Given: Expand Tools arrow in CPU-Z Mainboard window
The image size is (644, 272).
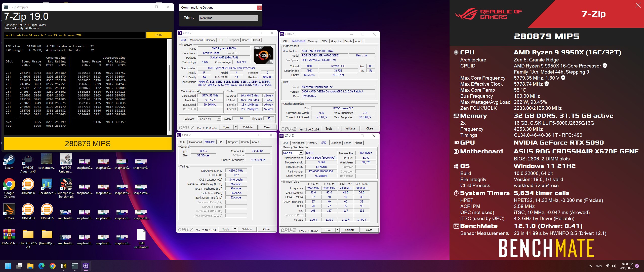Looking at the screenshot, I should coord(338,128).
